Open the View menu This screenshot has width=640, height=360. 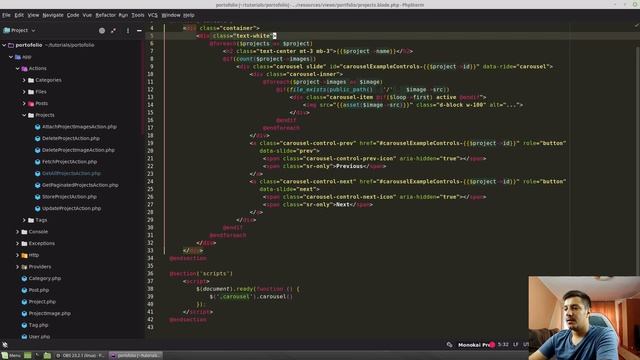point(33,15)
